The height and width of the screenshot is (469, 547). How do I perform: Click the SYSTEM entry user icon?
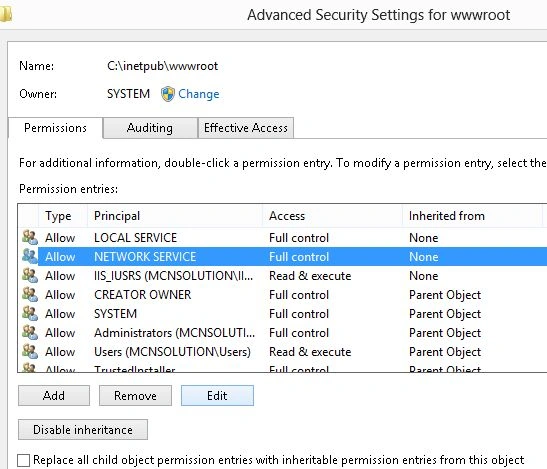coord(30,313)
